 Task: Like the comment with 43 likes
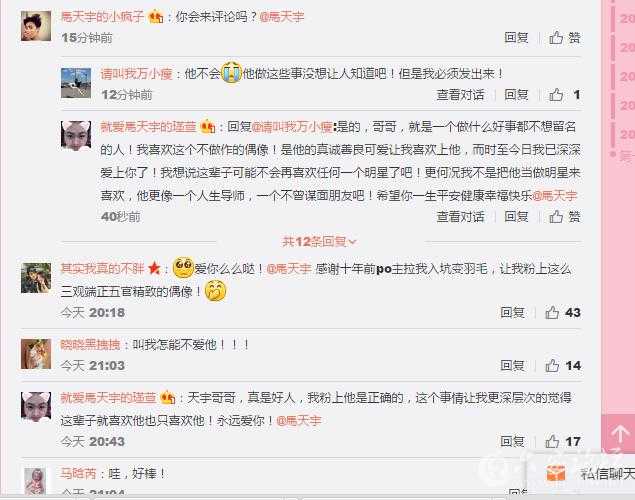click(x=563, y=313)
